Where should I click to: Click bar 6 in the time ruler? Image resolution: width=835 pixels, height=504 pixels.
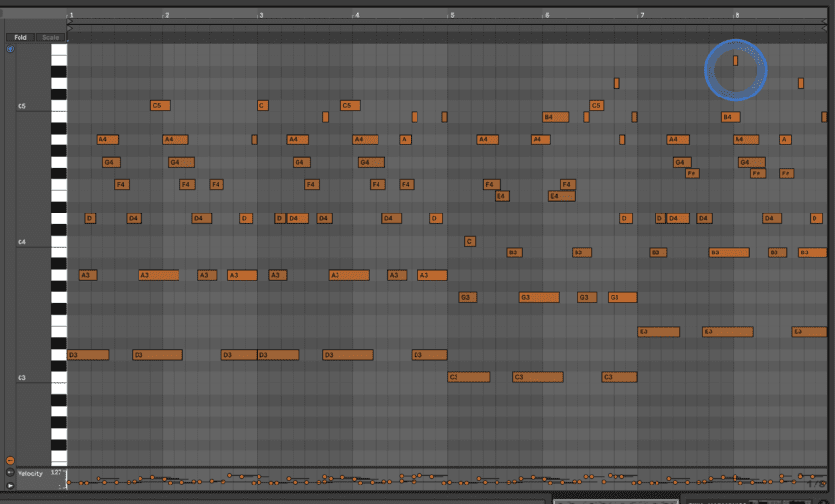click(x=547, y=15)
